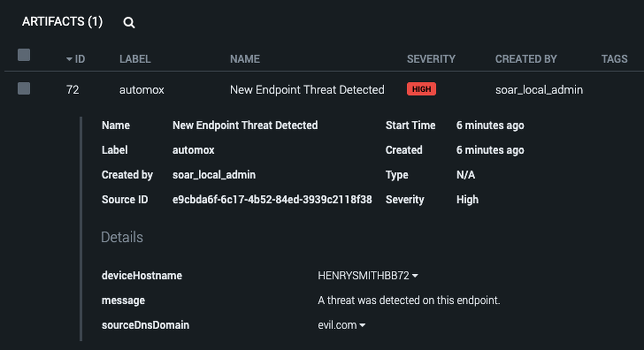Check the checkbox for artifact 72

(24, 88)
